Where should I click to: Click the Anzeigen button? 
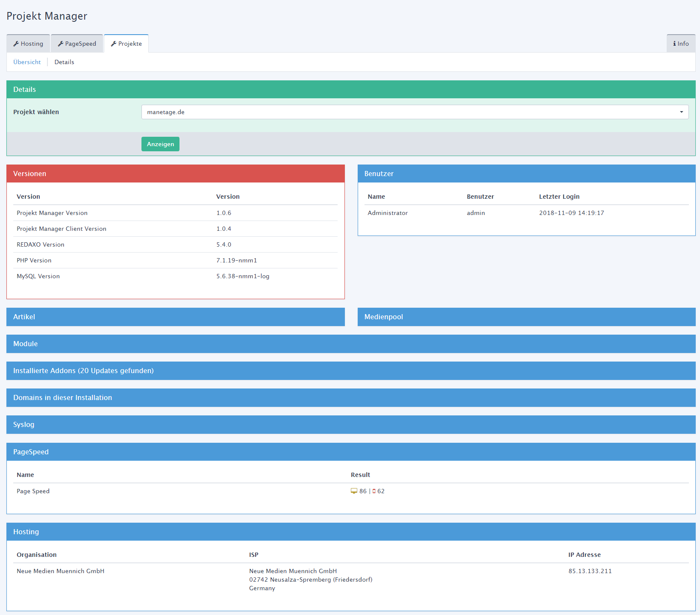tap(160, 144)
